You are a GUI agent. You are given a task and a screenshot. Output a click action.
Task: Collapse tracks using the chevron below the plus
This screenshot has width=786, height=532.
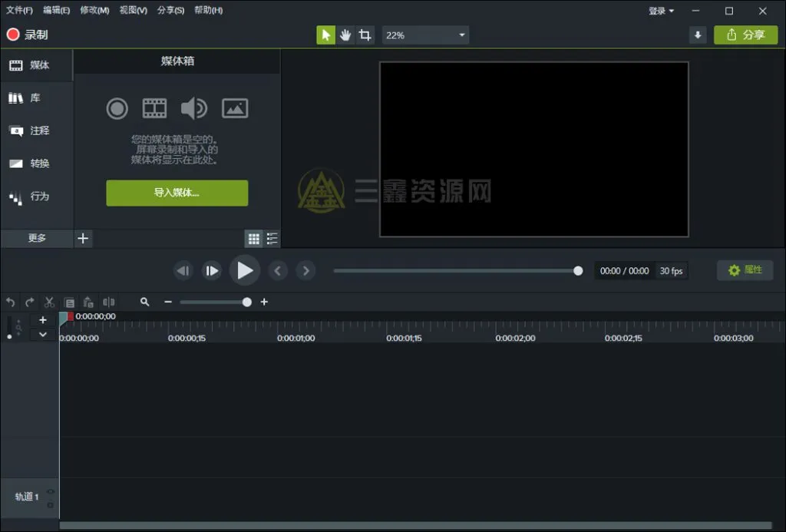click(42, 335)
